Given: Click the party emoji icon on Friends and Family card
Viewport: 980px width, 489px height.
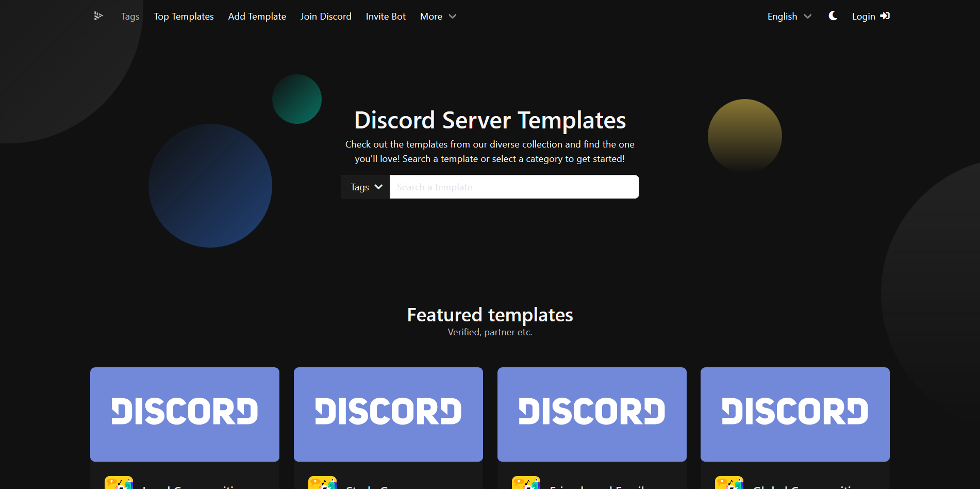Looking at the screenshot, I should 526,483.
